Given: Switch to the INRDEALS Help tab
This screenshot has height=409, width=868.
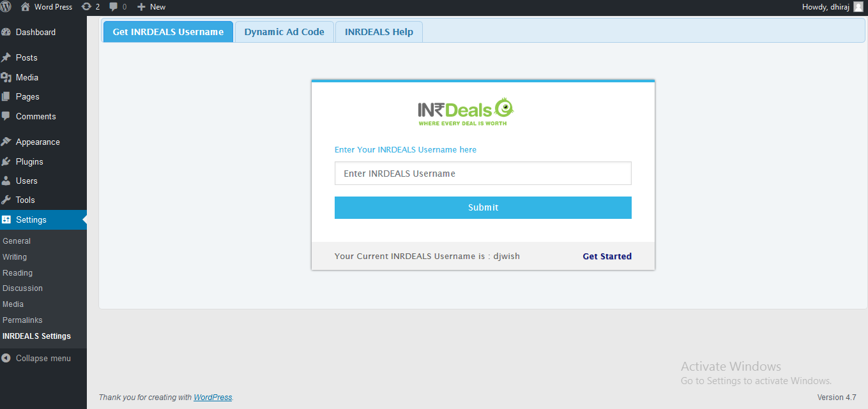Looking at the screenshot, I should pyautogui.click(x=379, y=32).
